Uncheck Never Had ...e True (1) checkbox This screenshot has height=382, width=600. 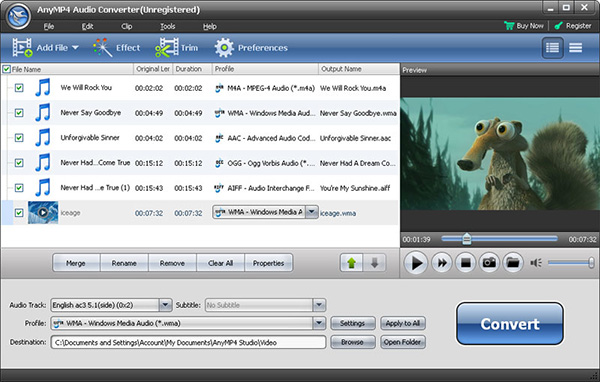pos(19,188)
